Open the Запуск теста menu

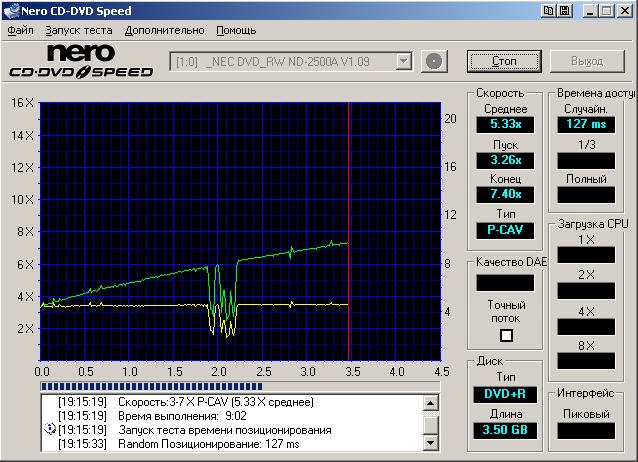click(x=79, y=30)
